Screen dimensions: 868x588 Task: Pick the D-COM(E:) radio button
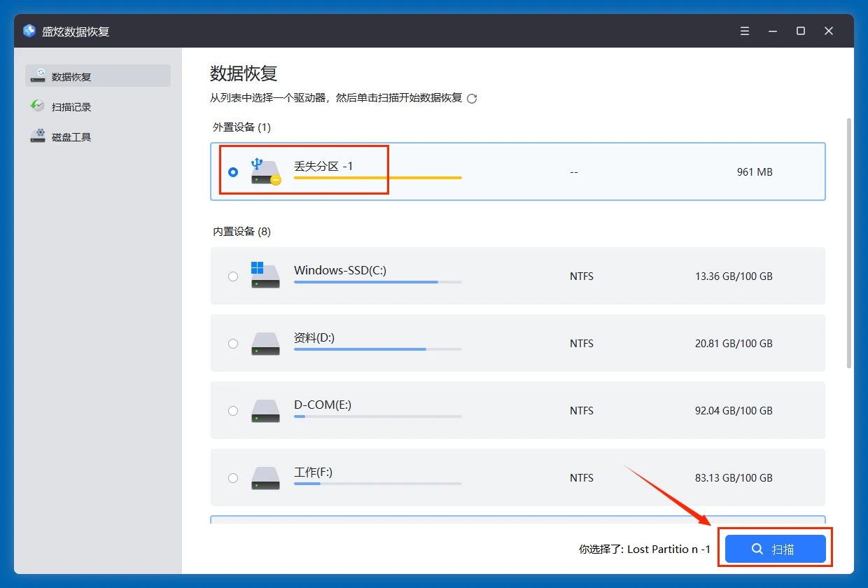coord(233,411)
